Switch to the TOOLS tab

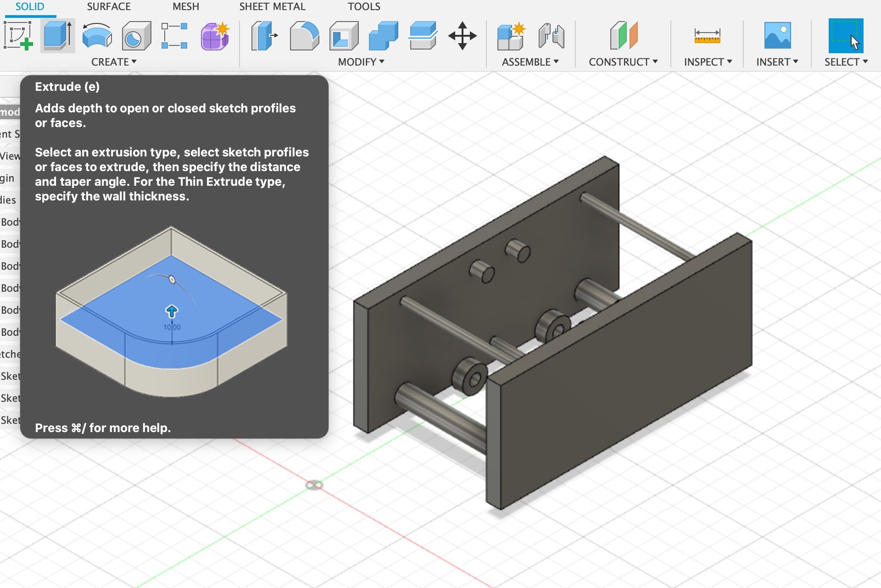pos(364,6)
